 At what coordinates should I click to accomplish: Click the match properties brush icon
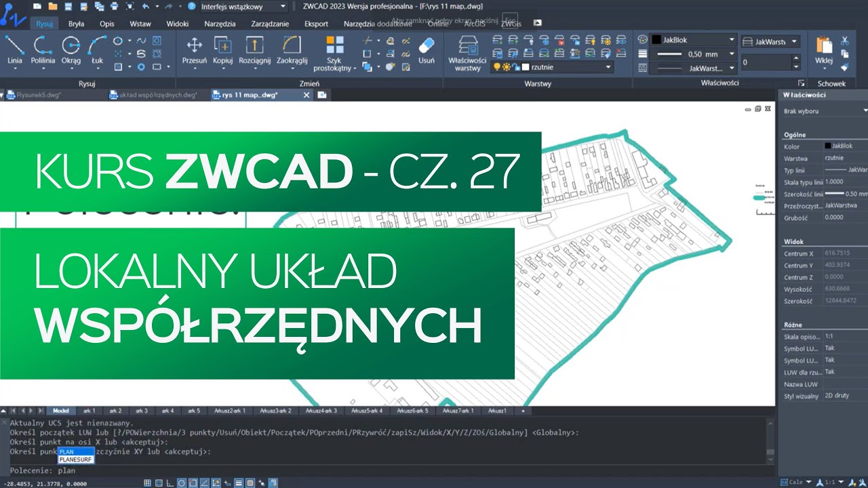pos(845,67)
